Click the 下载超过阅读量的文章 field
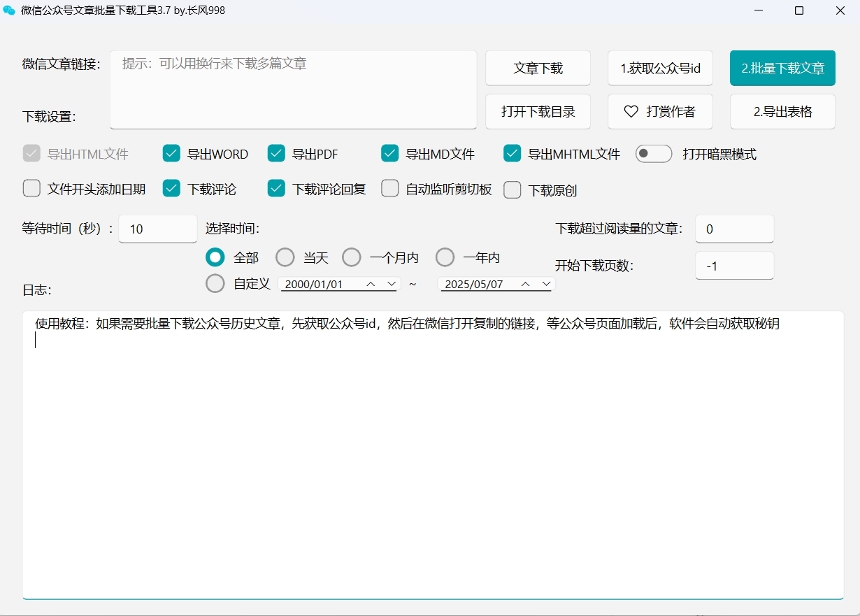Image resolution: width=860 pixels, height=616 pixels. (x=735, y=229)
